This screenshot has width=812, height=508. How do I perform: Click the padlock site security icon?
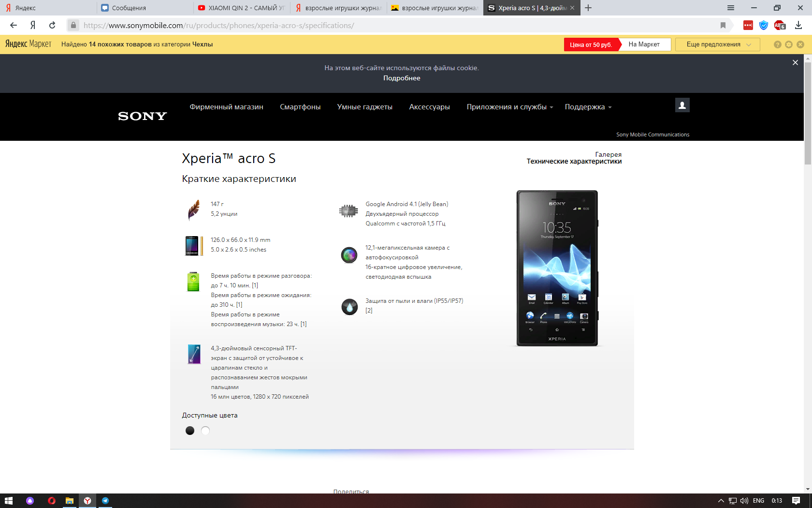[x=73, y=25]
